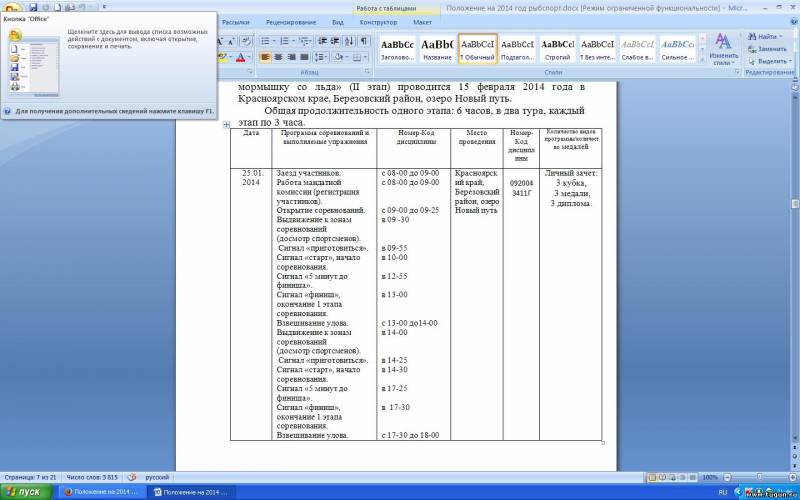Click the grow font icon
The width and height of the screenshot is (800, 500).
pos(221,41)
